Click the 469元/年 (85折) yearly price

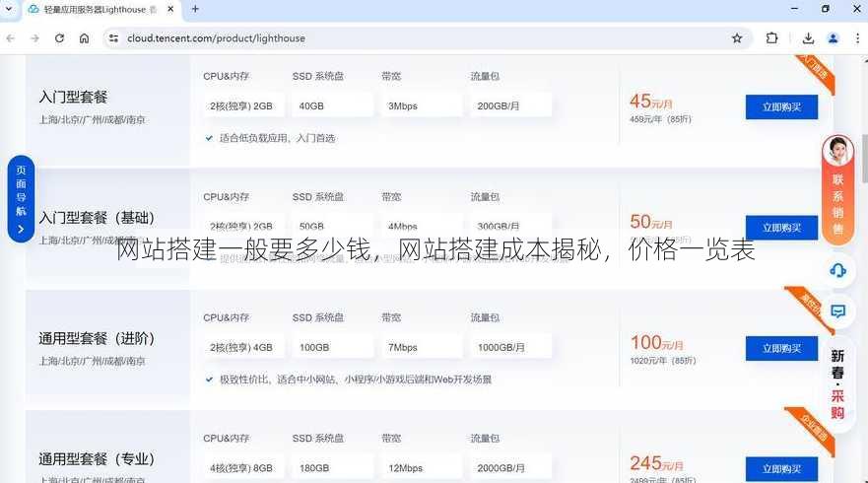[660, 119]
